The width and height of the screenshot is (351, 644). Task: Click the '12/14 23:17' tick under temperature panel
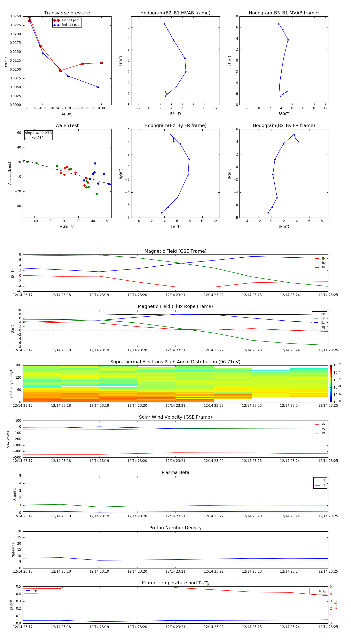[23, 627]
